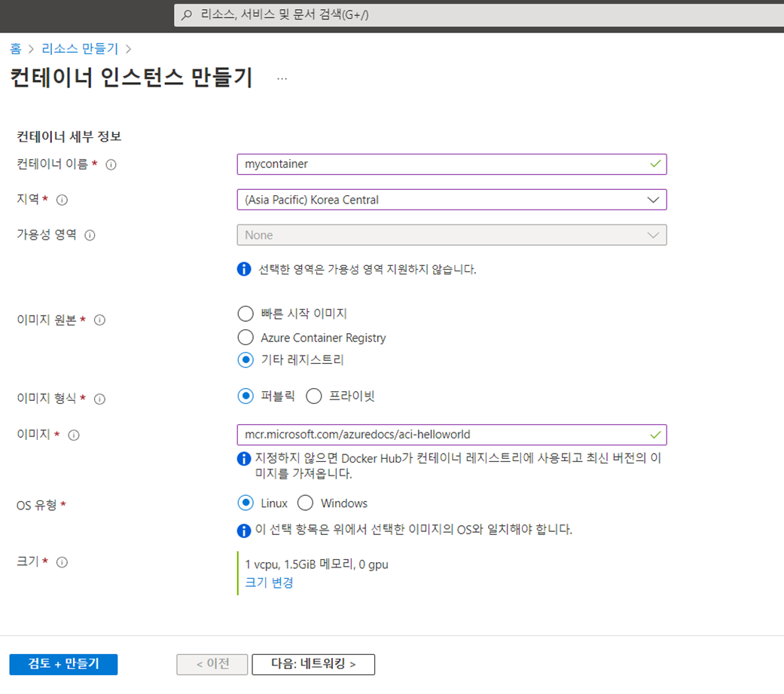Viewport: 784px width, 694px height.
Task: Select Azure Container Registry radio option
Action: (246, 338)
